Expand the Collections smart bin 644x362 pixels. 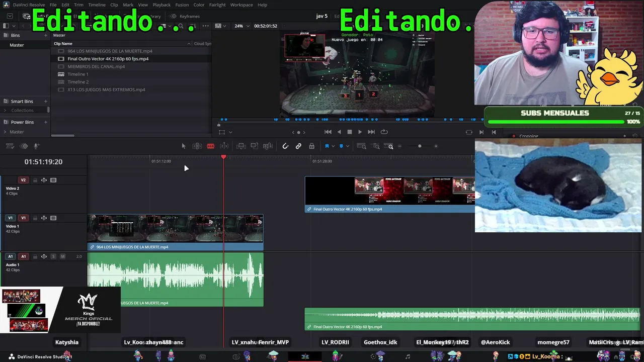pos(5,111)
